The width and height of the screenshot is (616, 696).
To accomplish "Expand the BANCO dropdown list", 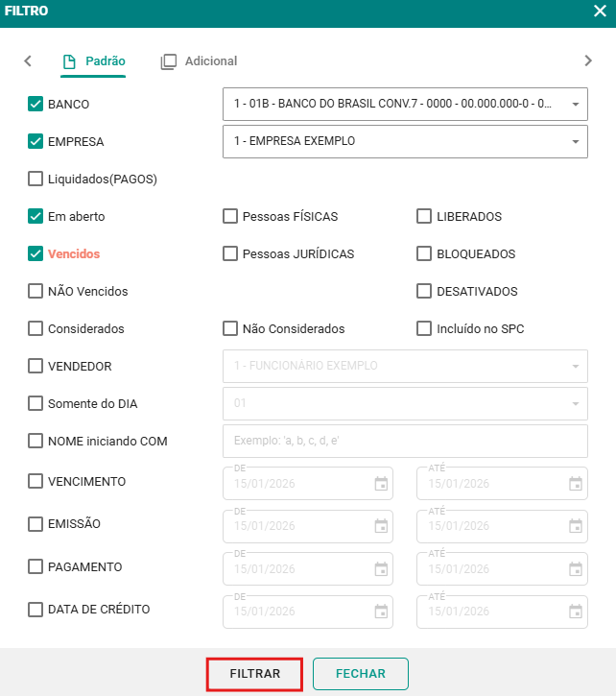I will [x=575, y=104].
